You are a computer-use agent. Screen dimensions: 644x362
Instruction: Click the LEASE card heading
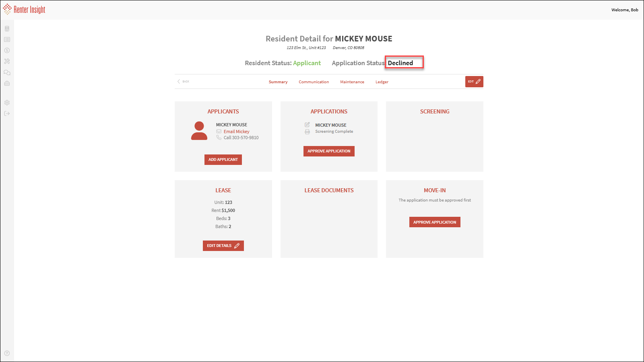223,190
